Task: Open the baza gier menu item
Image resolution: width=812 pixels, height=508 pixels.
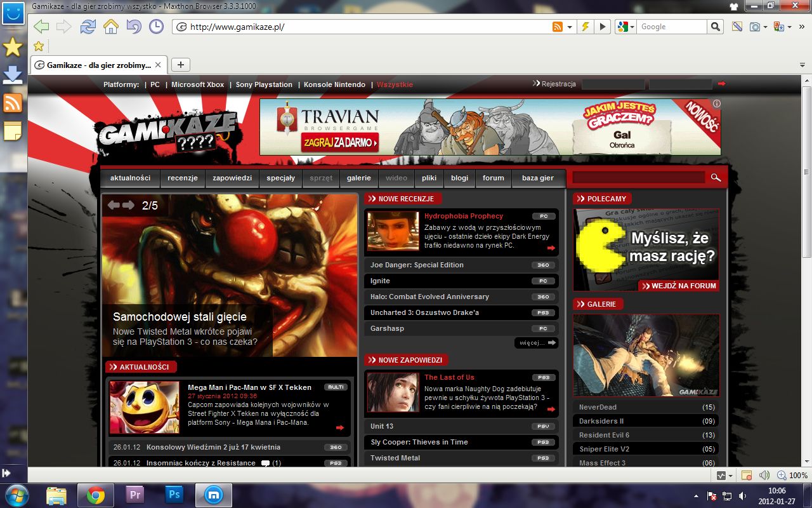Action: point(538,178)
